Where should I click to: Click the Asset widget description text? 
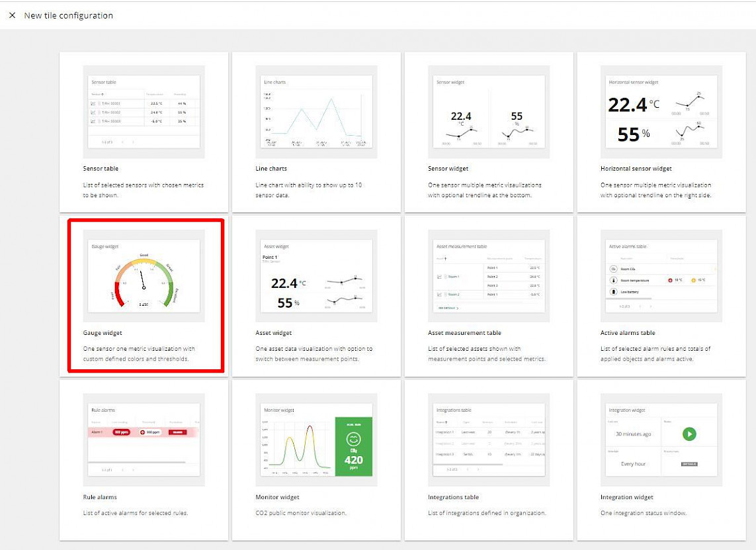(314, 353)
